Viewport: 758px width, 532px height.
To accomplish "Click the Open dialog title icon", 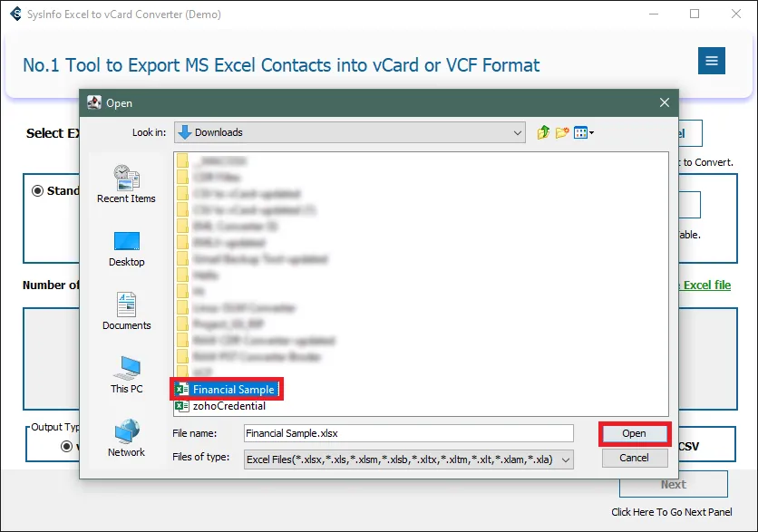I will (93, 102).
